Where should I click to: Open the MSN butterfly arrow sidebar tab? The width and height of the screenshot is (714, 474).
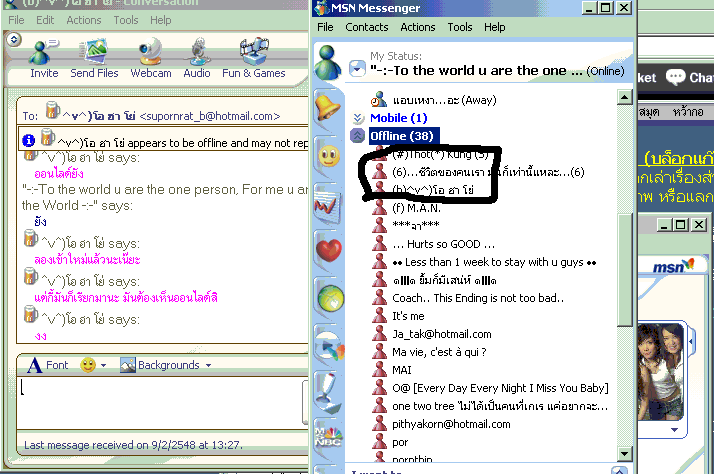[331, 348]
